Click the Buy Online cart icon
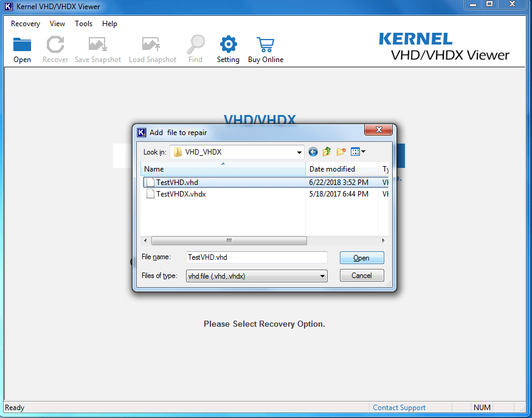Screen dimensions: 532x418 265,44
